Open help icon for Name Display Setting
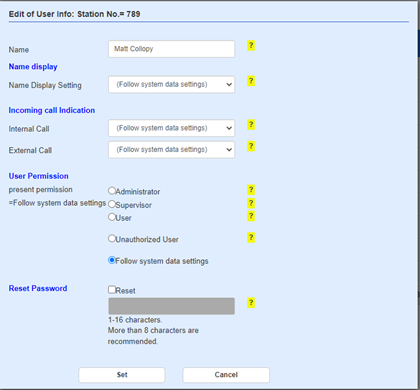Screen dimensions: 420x390 pos(251,81)
